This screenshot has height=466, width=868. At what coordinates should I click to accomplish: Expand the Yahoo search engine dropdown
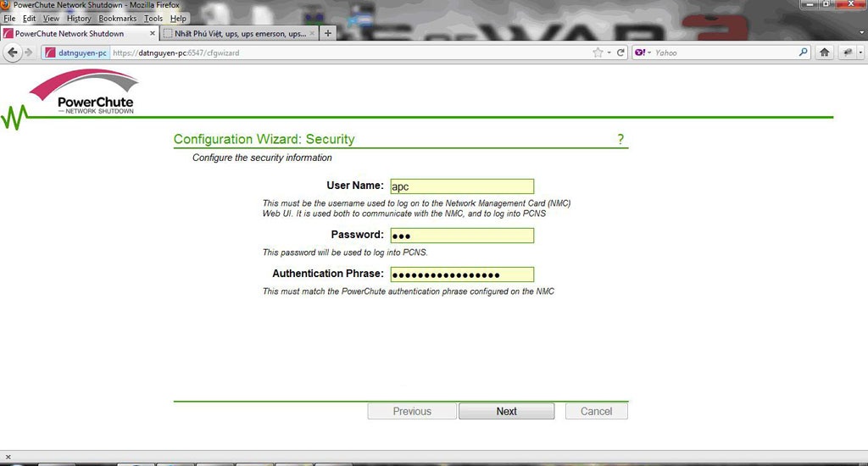pos(643,53)
